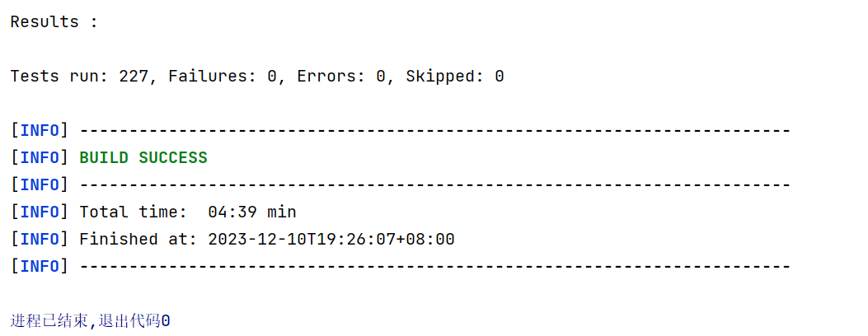Click the [INFO] tag on Total time line
The height and width of the screenshot is (336, 868).
(40, 212)
